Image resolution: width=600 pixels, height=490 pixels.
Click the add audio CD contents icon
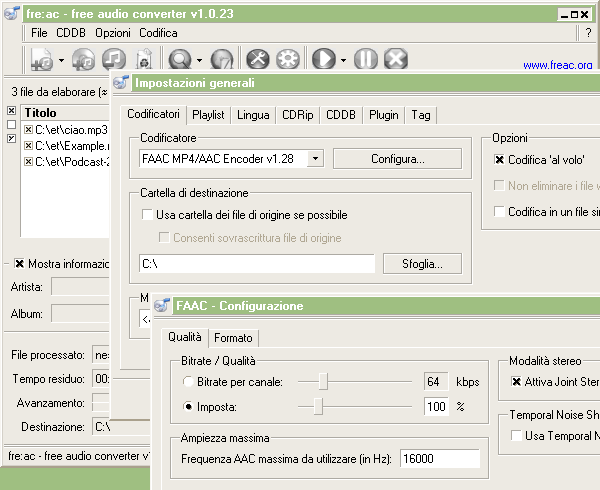tap(84, 60)
